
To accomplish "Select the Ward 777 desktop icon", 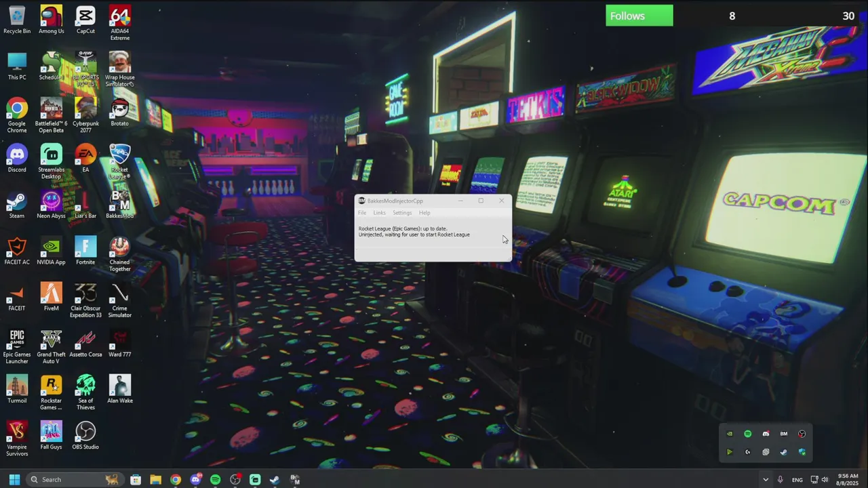I will tap(120, 342).
